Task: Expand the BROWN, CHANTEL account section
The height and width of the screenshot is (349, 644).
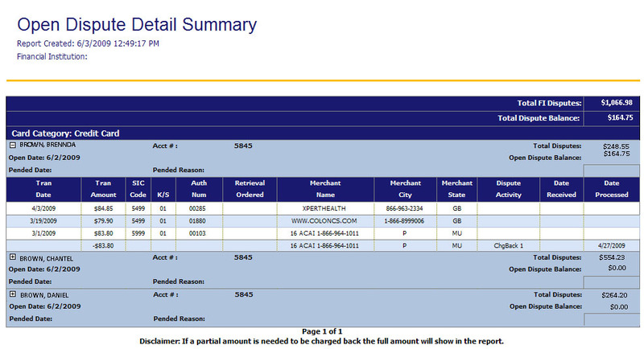Action: 13,257
